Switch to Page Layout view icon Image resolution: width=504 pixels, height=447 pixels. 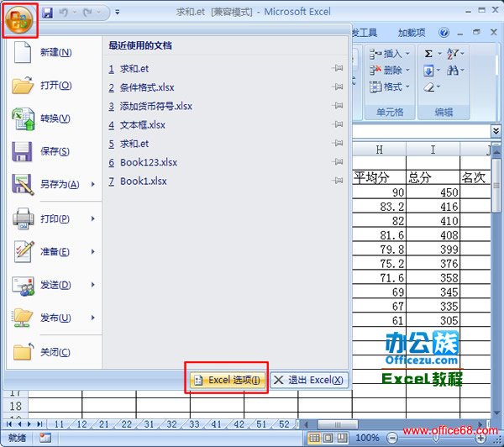pos(328,438)
